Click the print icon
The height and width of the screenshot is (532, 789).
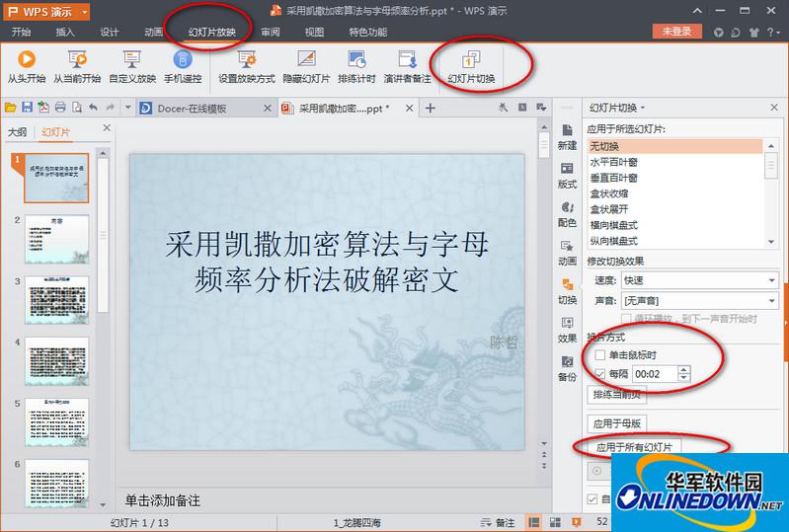point(60,108)
